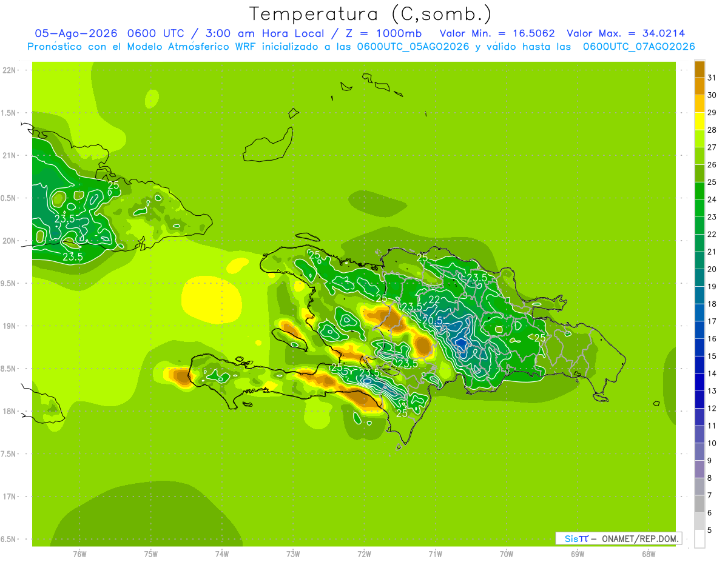The width and height of the screenshot is (728, 562).
Task: Click the 22N latitude axis label
Action: (x=9, y=70)
